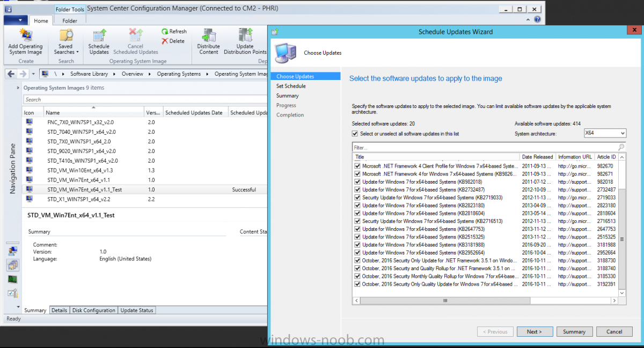644x348 pixels.
Task: Expand the breadcrumb arrow after Overview
Action: (x=150, y=74)
